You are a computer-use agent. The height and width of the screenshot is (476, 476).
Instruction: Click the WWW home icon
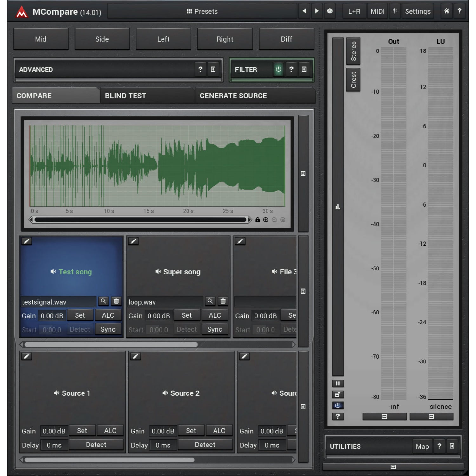tap(446, 11)
